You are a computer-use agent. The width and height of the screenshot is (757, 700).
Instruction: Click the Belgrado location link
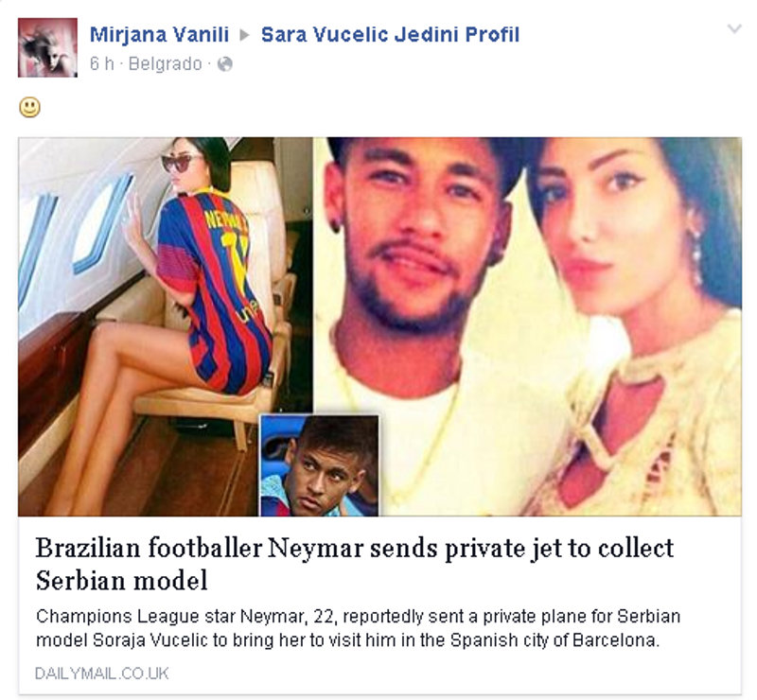[x=165, y=63]
